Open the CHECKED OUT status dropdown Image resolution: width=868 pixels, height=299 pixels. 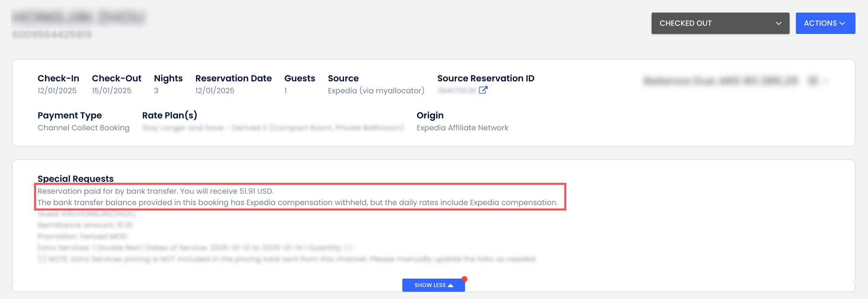coord(720,23)
